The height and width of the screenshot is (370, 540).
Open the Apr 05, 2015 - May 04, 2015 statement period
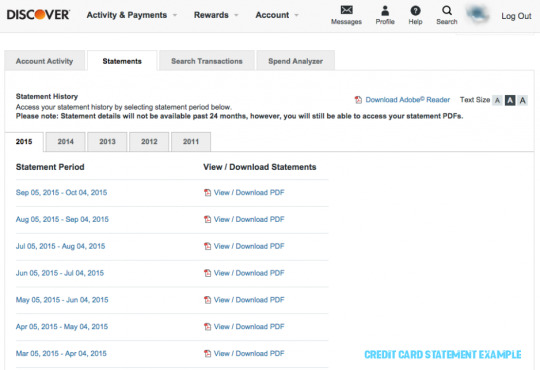[x=62, y=326]
